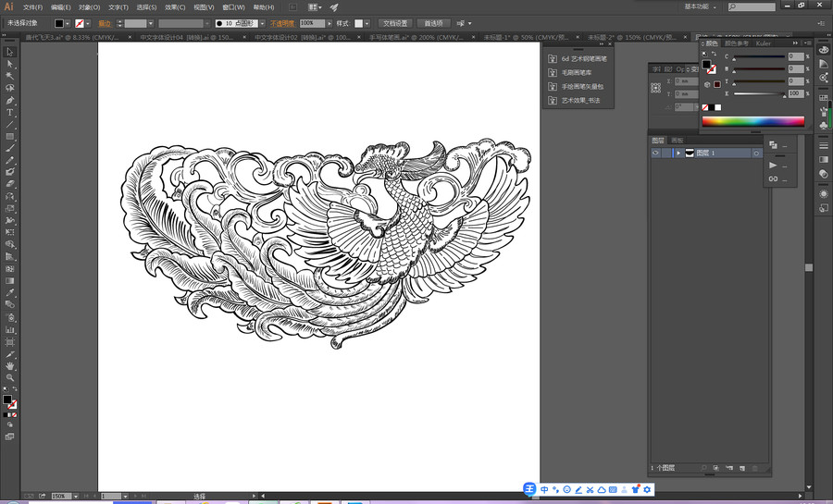Select the Eraser tool

(9, 184)
